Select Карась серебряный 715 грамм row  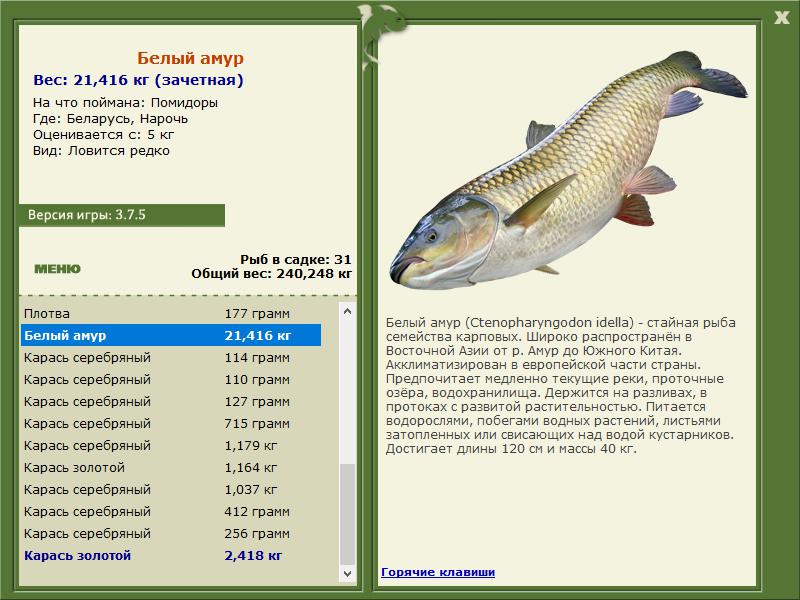point(171,423)
